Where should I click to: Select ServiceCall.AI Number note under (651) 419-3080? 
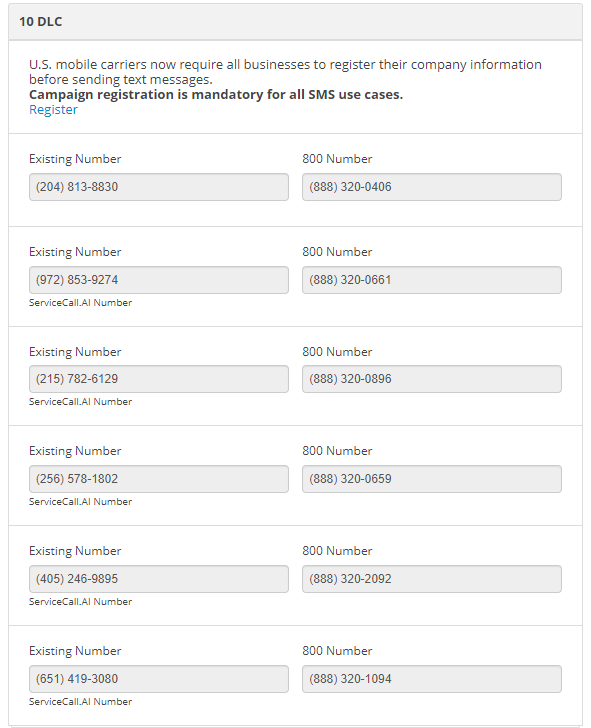point(80,702)
